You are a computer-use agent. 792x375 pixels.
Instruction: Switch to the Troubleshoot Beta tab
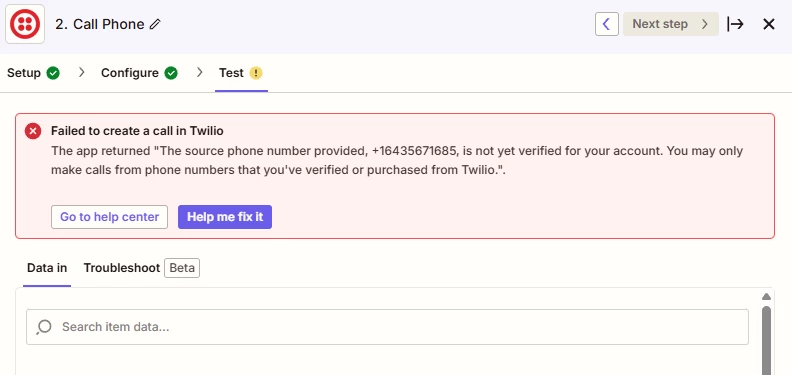tap(141, 268)
